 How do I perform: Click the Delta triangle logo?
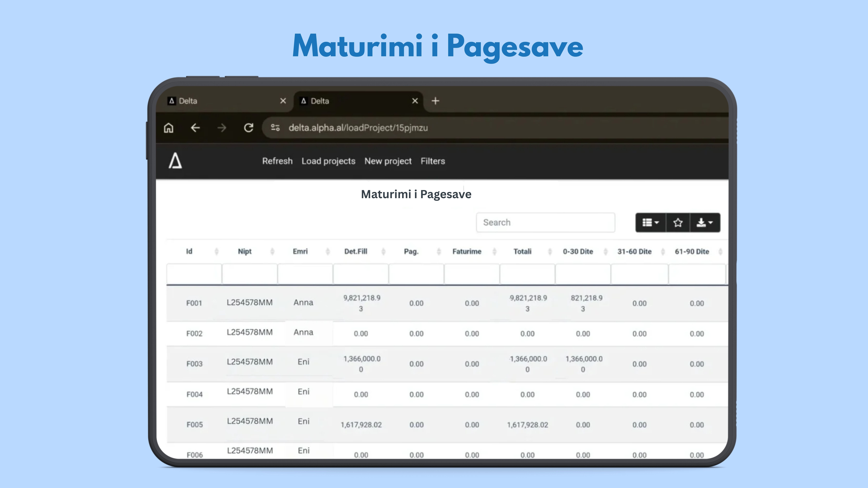point(175,161)
